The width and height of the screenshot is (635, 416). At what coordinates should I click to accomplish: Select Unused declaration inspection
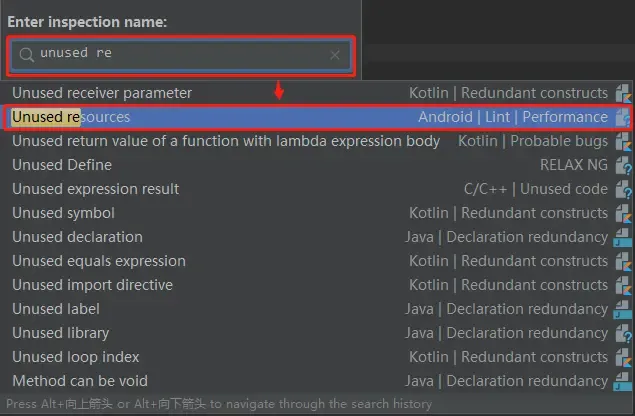(x=77, y=237)
